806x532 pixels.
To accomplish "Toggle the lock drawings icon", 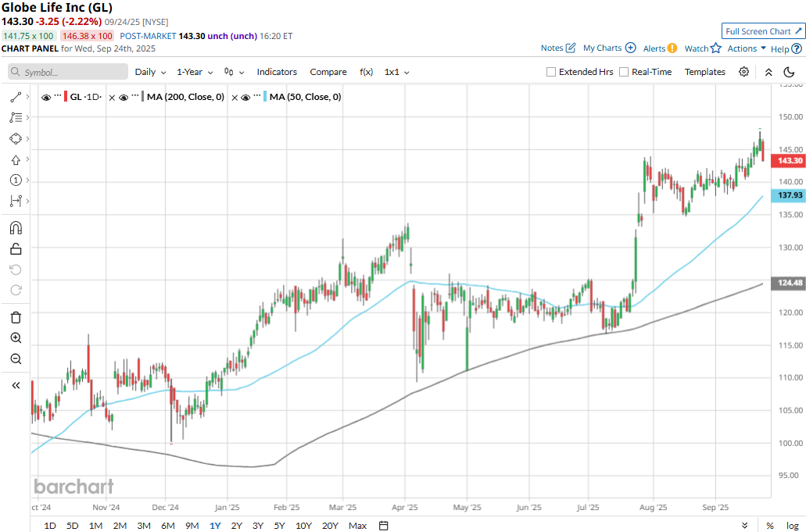I will click(x=16, y=249).
